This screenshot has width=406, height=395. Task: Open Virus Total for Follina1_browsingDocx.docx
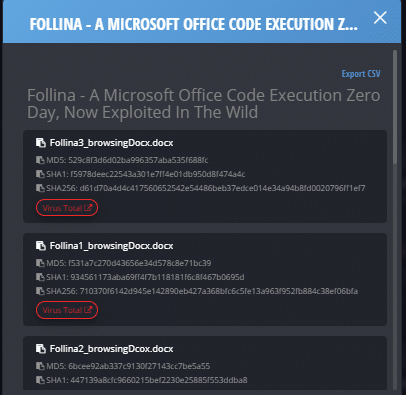[x=67, y=310]
